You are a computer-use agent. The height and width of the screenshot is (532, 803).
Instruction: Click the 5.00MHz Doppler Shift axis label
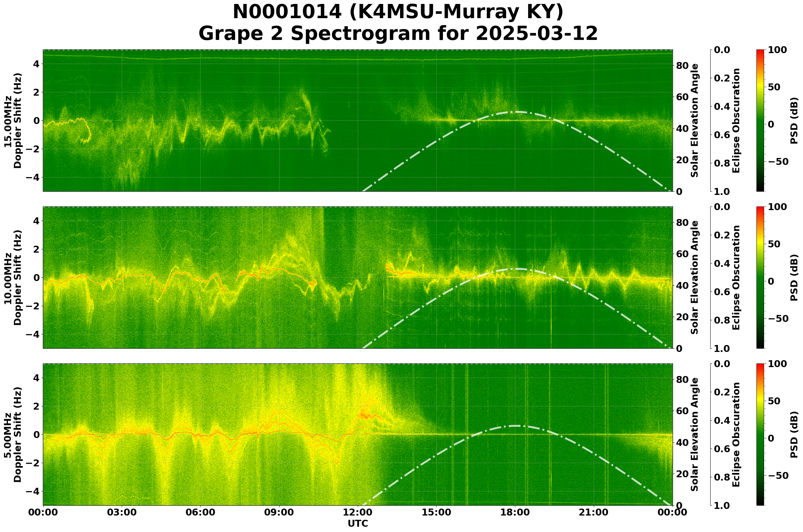pyautogui.click(x=13, y=435)
